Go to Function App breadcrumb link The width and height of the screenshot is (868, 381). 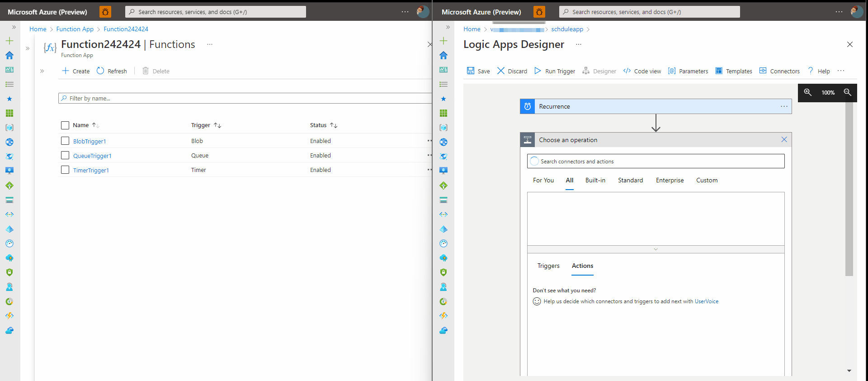(x=75, y=29)
